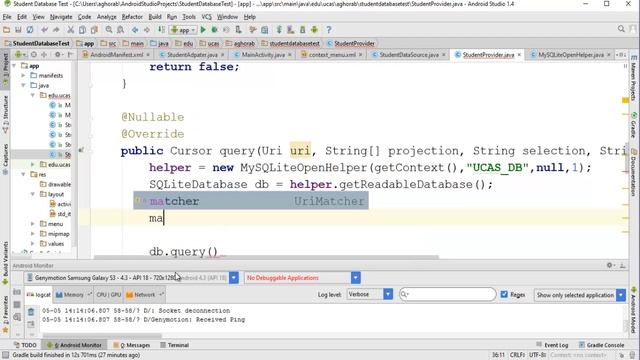This screenshot has width=640, height=360.
Task: Start Debug with the bug icon
Action: point(214,30)
